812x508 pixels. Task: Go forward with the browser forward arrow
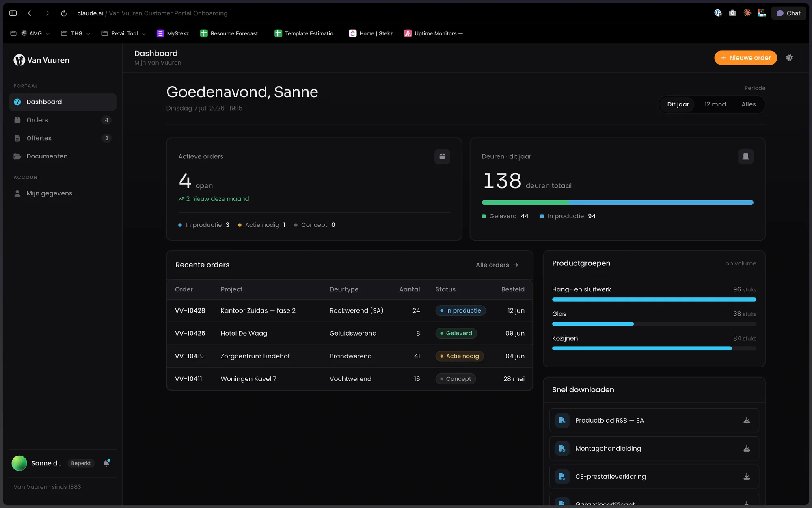click(47, 13)
